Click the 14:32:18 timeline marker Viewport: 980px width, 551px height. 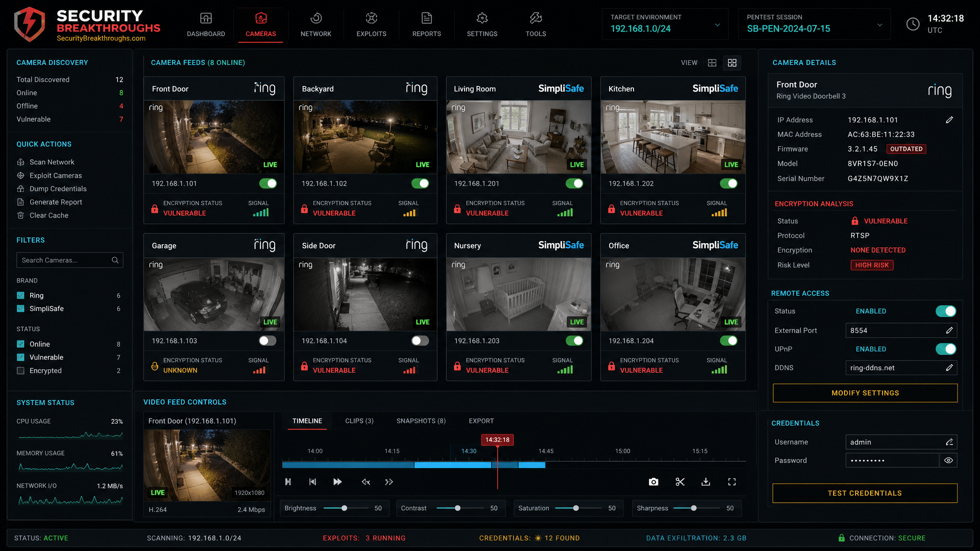497,440
